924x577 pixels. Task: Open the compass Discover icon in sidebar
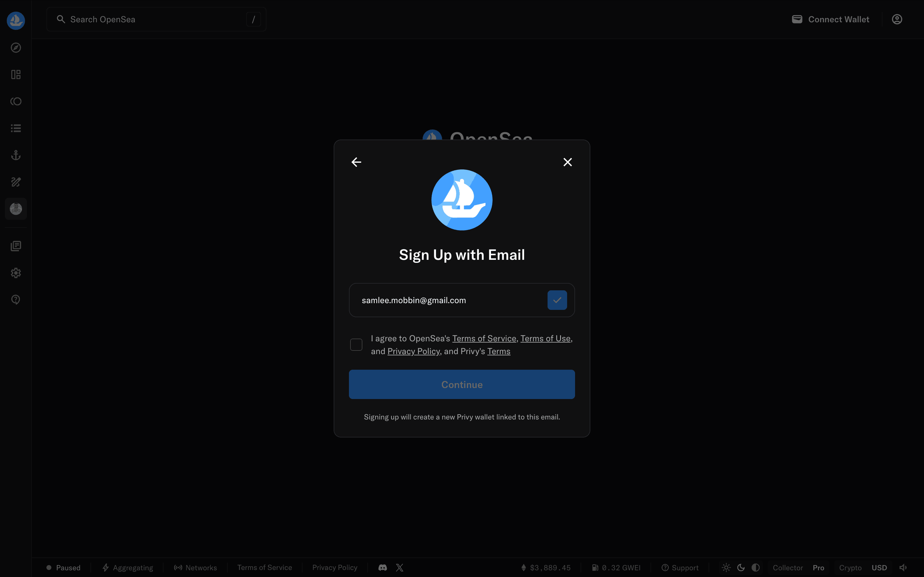point(16,48)
